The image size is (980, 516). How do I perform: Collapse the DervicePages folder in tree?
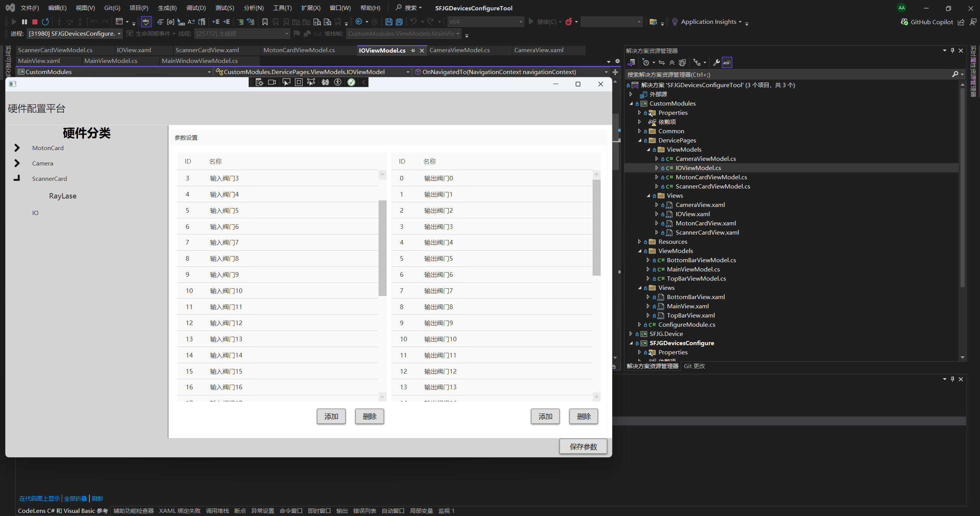click(x=640, y=141)
